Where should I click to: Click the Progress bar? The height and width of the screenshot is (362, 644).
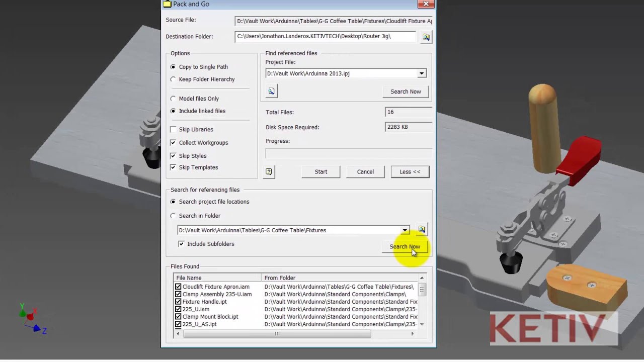click(x=349, y=153)
